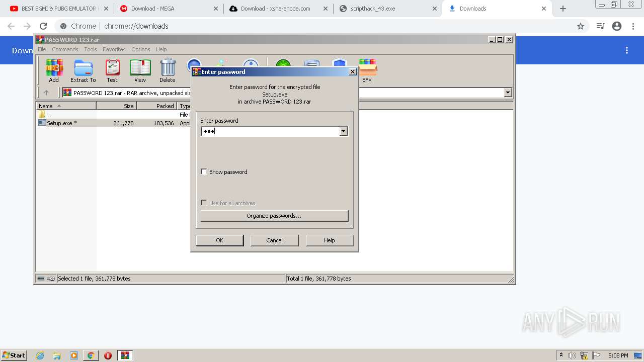Click the 5:08 PM taskbar clock

point(618,355)
